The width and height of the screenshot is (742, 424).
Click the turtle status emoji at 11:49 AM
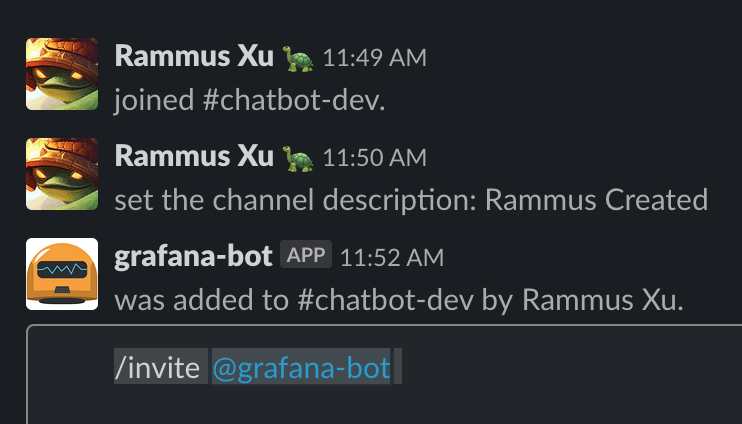pos(298,57)
